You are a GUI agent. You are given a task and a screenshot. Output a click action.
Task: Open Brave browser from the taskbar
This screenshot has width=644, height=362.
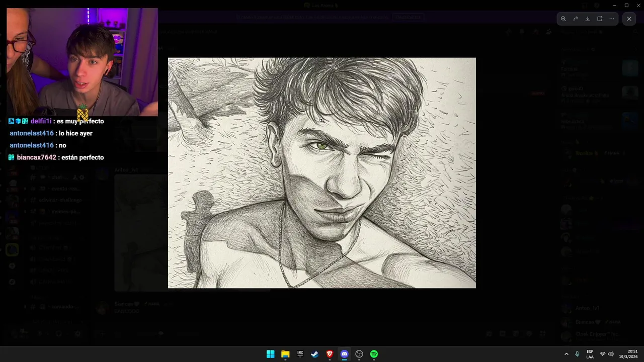[330, 354]
